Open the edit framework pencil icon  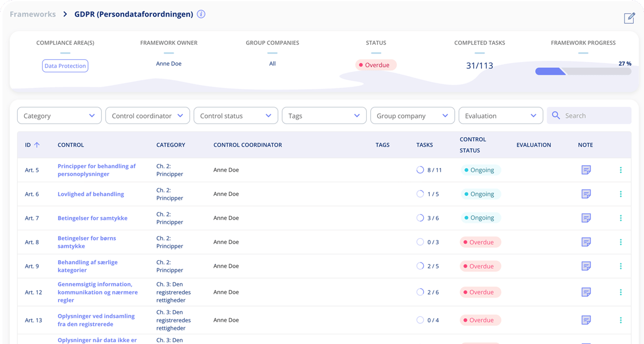[629, 18]
